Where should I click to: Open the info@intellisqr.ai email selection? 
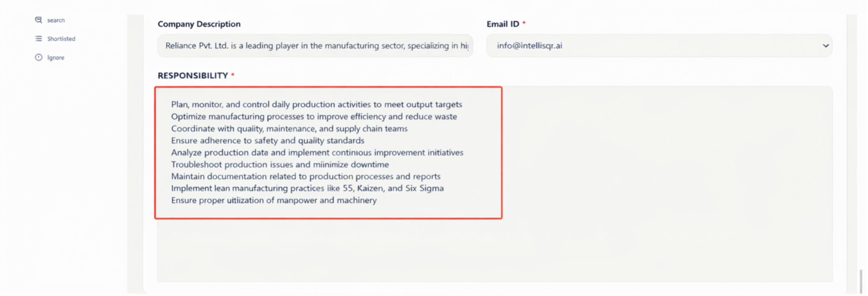(x=529, y=46)
